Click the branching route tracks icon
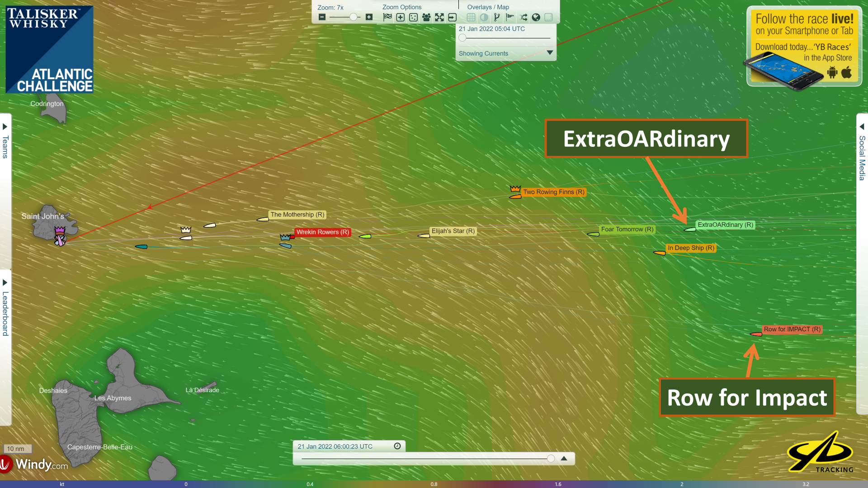Screen dimensions: 868x488 [497, 17]
